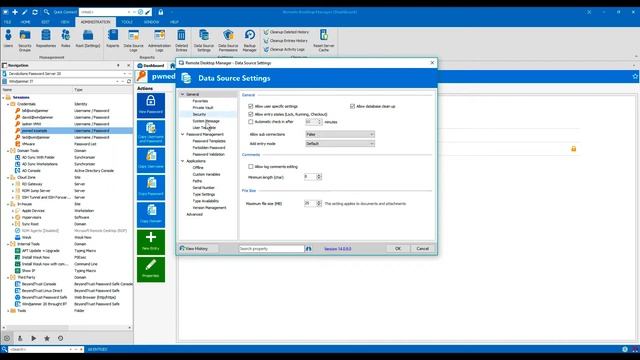Select Advanced in settings tree
Viewport: 640px width, 360px height.
(194, 215)
